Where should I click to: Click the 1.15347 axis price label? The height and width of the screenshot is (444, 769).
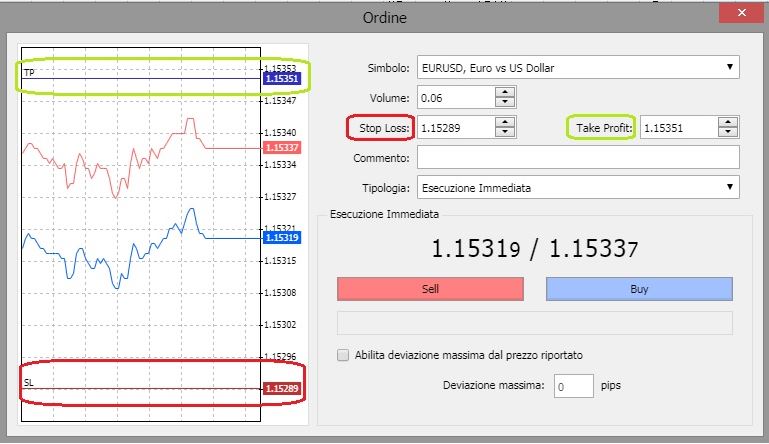click(x=280, y=101)
